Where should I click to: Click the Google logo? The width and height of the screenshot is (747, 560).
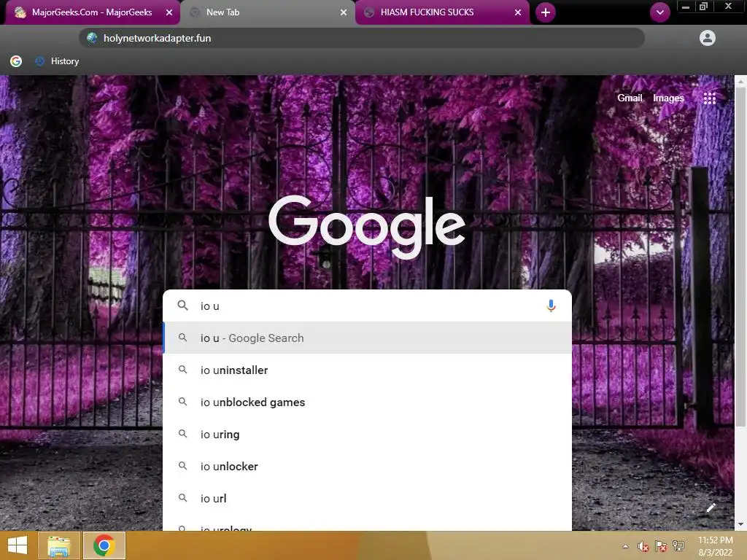(367, 227)
